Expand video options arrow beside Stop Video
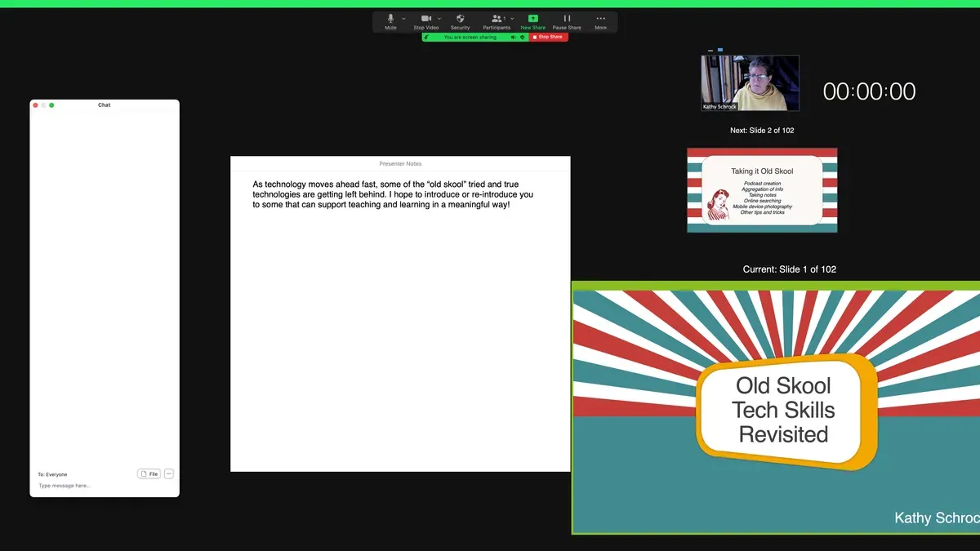The image size is (980, 551). pyautogui.click(x=439, y=18)
